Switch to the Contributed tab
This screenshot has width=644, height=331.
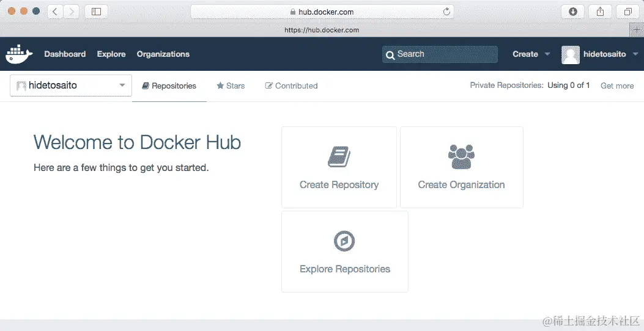[x=291, y=85]
